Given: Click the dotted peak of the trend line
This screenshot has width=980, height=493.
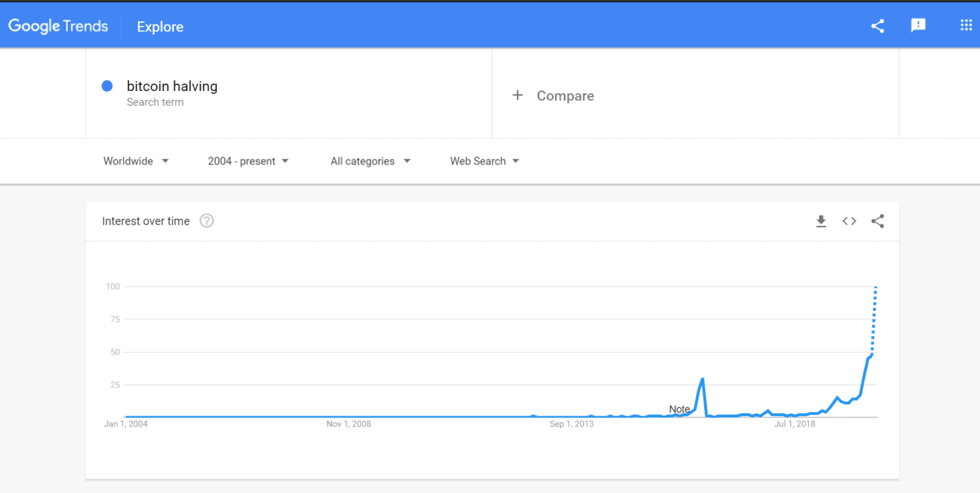Looking at the screenshot, I should pos(875,288).
